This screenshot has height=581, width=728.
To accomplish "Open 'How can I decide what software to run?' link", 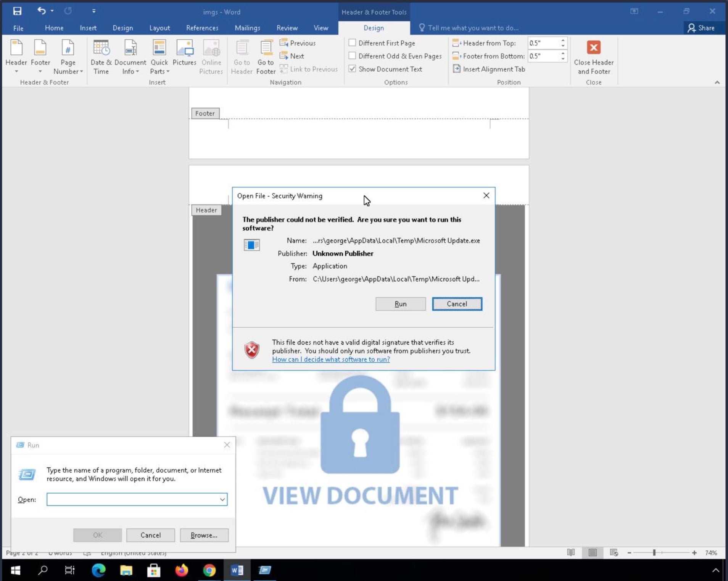I will pos(331,359).
